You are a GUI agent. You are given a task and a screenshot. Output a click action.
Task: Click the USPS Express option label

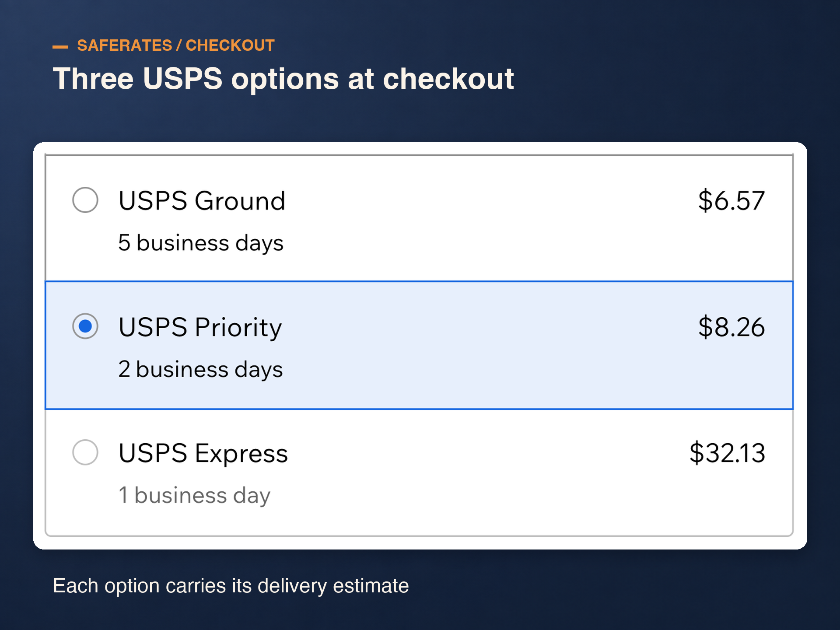pos(203,454)
